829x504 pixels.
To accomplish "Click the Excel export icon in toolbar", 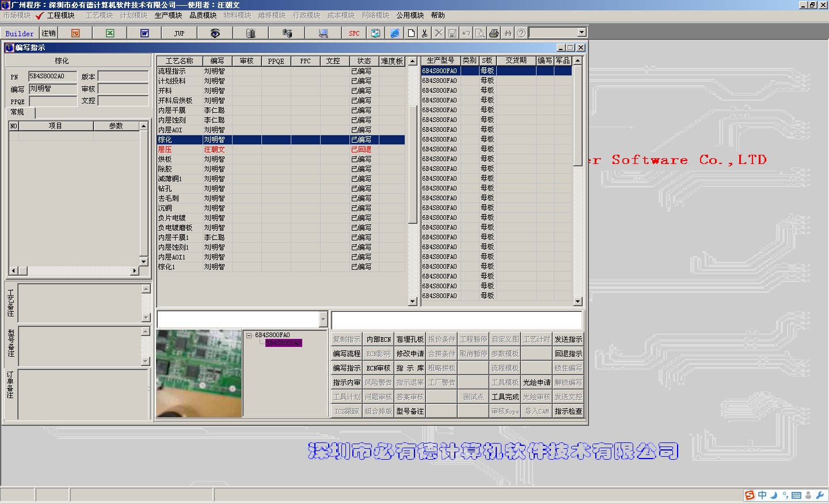I will 110,33.
